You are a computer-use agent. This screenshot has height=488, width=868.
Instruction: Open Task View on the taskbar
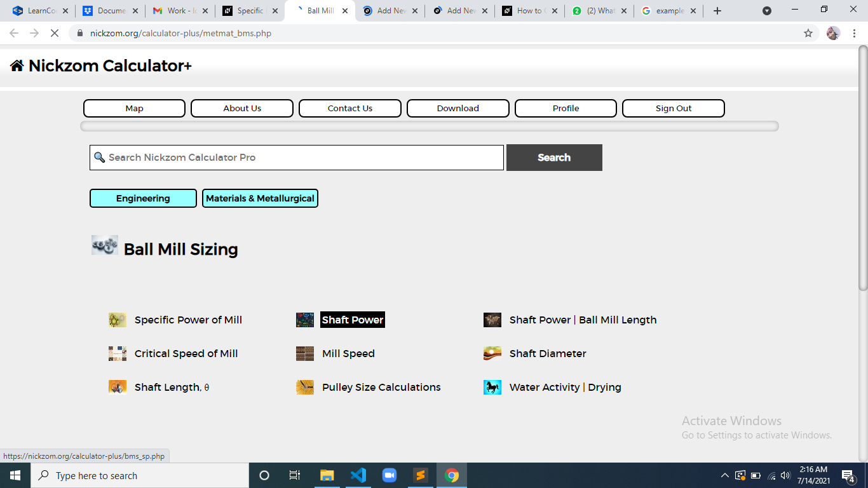(x=295, y=475)
